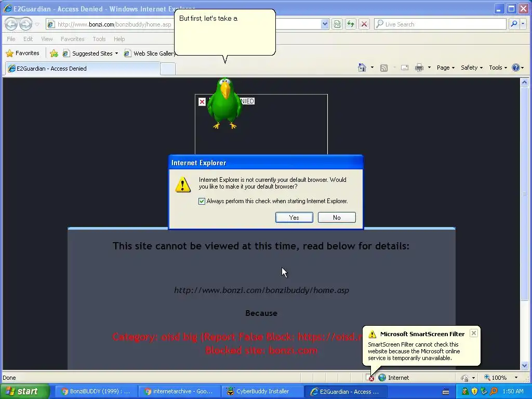
Task: Switch to the BonziBUDDY (1999) taskbar window
Action: [96, 392]
